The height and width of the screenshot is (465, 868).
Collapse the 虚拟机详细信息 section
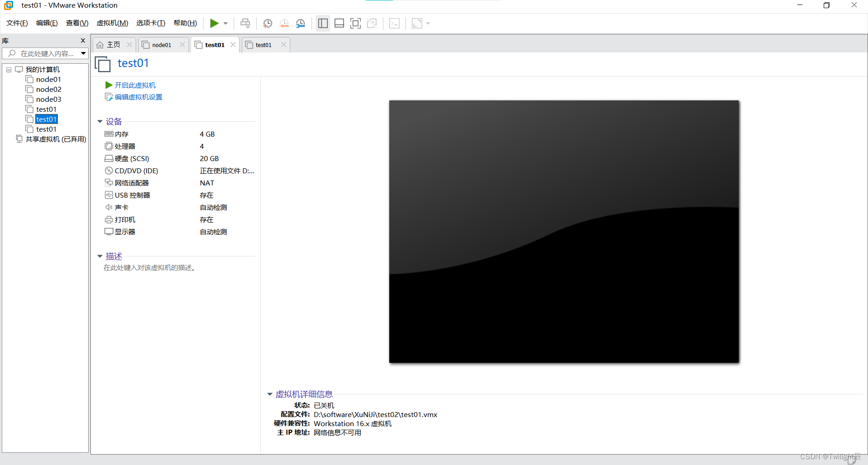[270, 394]
